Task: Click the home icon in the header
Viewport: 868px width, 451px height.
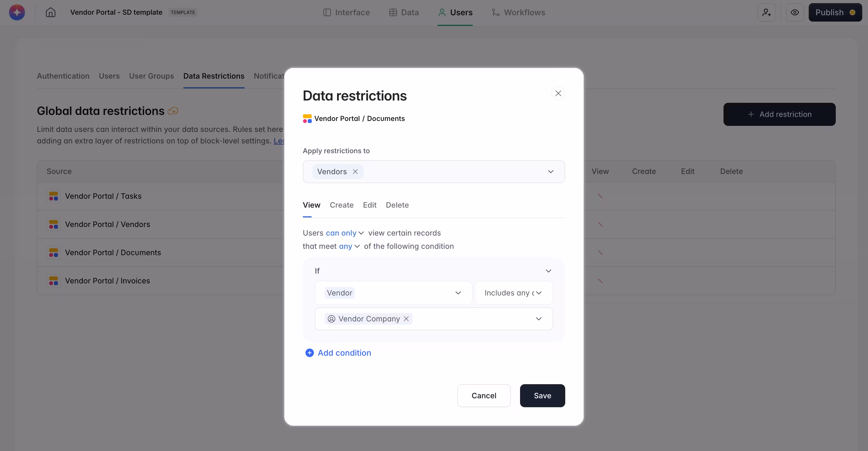Action: 51,12
